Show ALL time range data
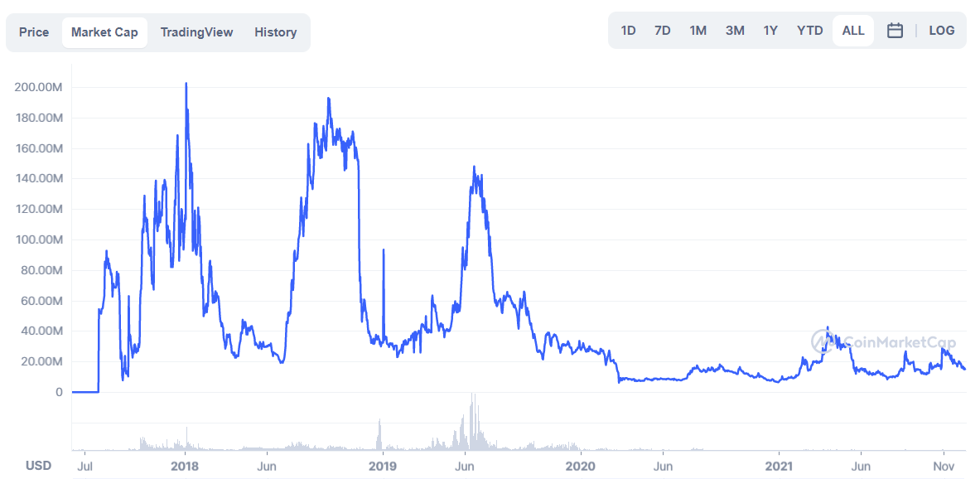Screen dimensions: 980x479 tap(853, 31)
